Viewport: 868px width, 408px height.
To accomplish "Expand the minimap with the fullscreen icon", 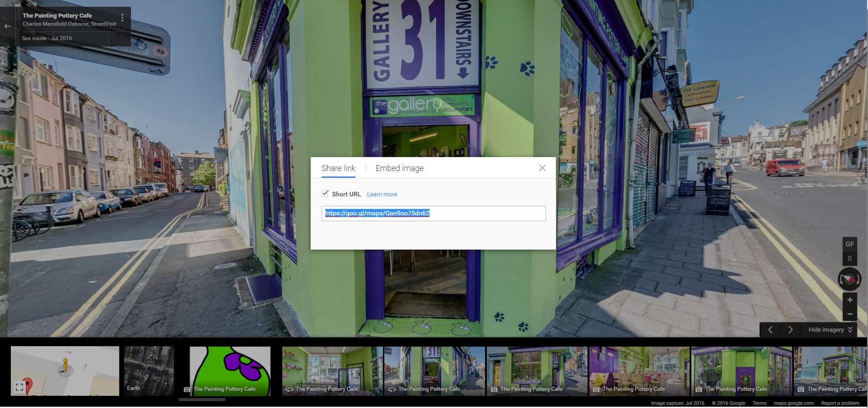I will coord(19,387).
